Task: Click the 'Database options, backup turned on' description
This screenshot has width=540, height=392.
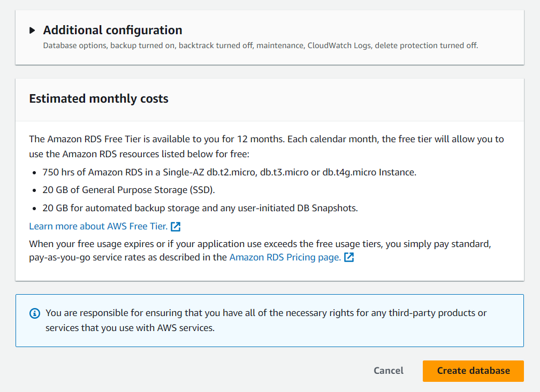Action: click(260, 45)
